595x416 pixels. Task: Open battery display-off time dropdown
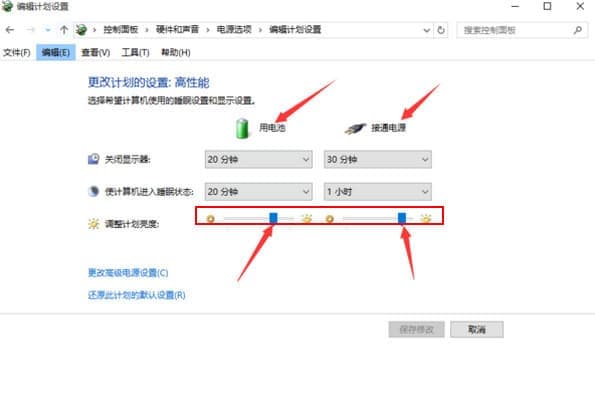258,159
